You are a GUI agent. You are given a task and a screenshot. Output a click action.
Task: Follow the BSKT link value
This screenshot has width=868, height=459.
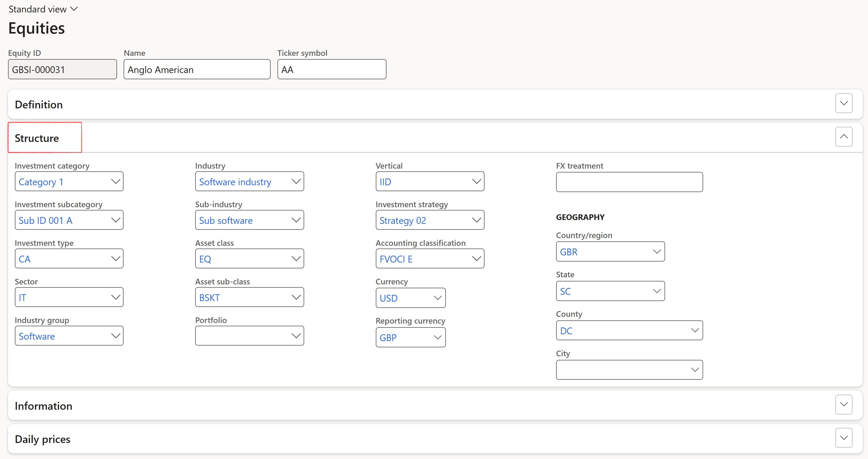coord(209,298)
